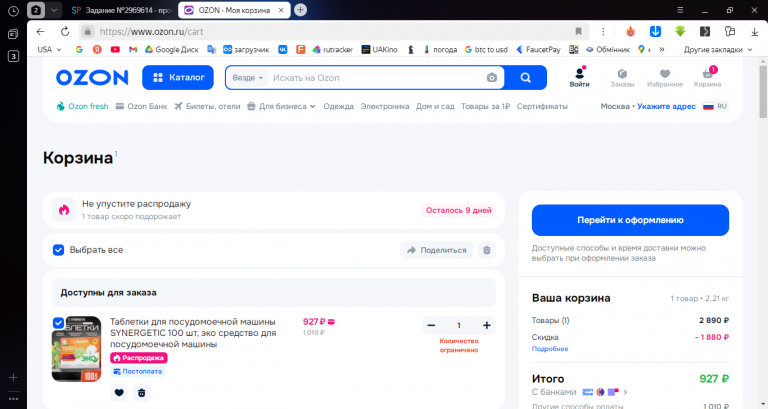Open Ozon Банк section
Image resolution: width=768 pixels, height=409 pixels.
pos(141,106)
